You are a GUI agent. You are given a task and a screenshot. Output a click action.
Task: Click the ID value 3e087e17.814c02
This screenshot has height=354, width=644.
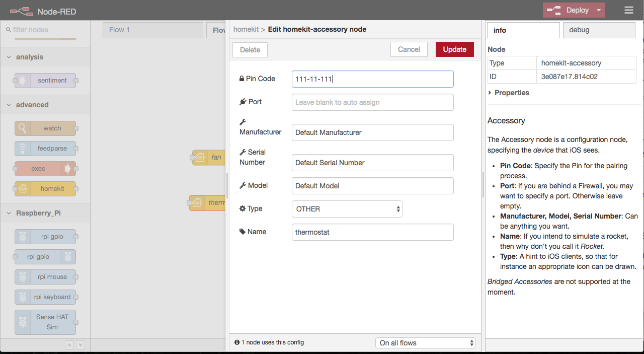click(569, 77)
